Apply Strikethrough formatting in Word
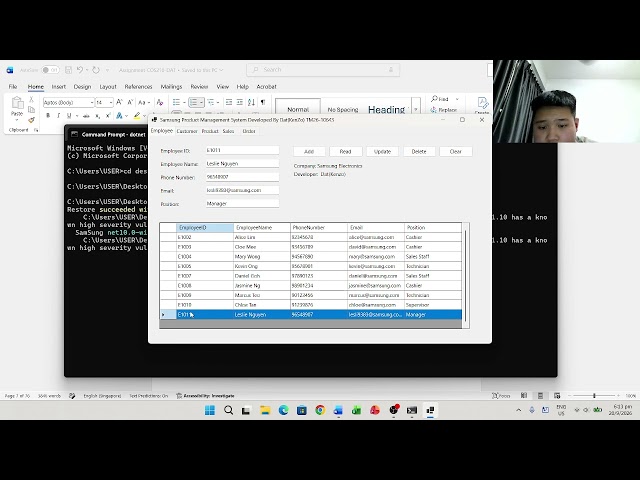640x480 pixels. click(x=86, y=116)
